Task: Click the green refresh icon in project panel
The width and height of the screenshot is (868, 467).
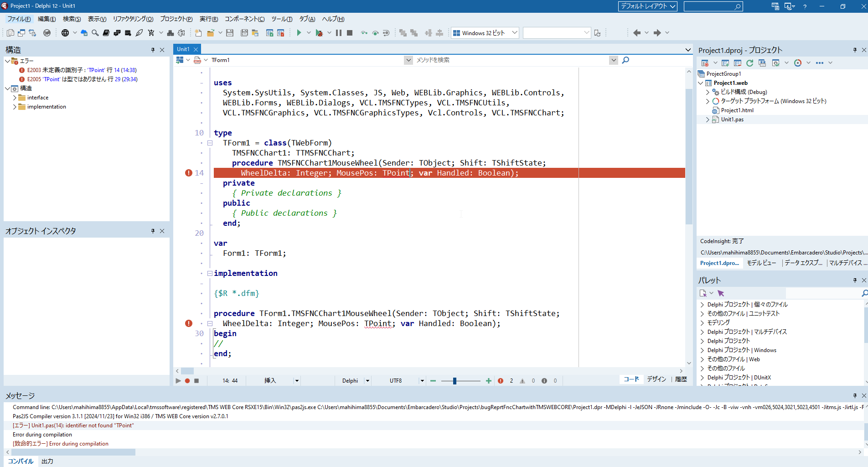Action: [x=749, y=63]
